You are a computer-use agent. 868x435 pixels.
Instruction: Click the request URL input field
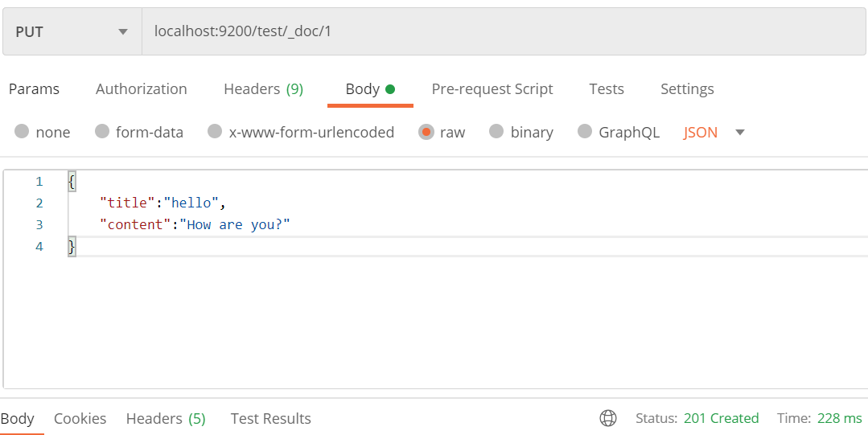(499, 32)
